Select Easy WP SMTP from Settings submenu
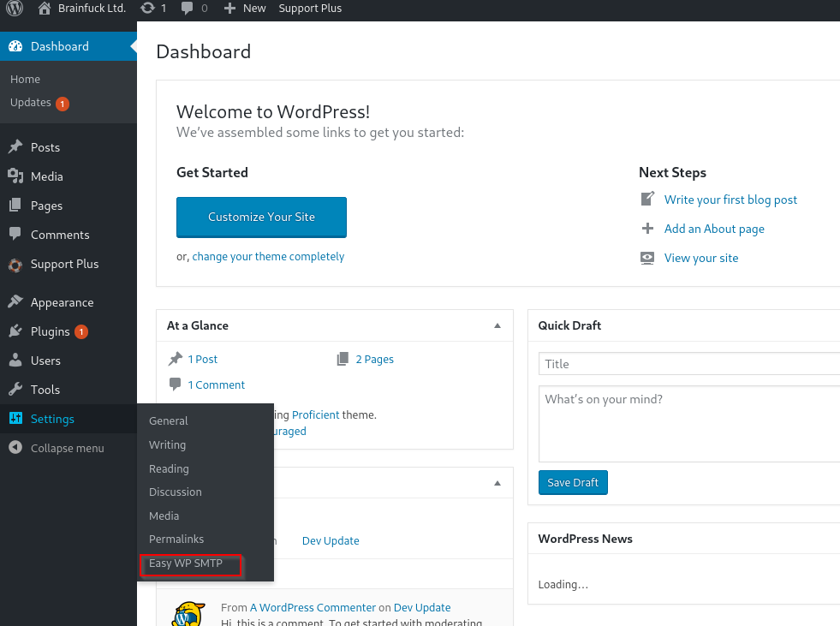This screenshot has height=626, width=840. pos(186,563)
